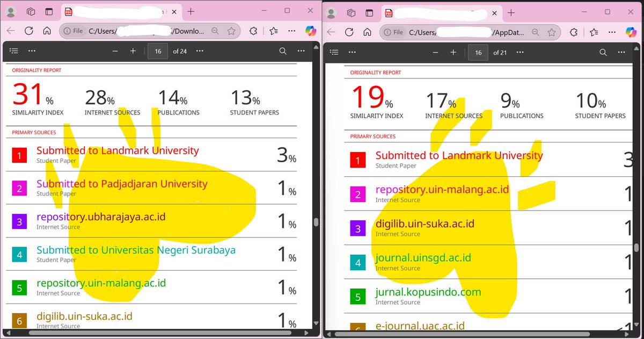Click 19% similarity index in right report
Viewport: 644px width, 339px height.
click(372, 97)
